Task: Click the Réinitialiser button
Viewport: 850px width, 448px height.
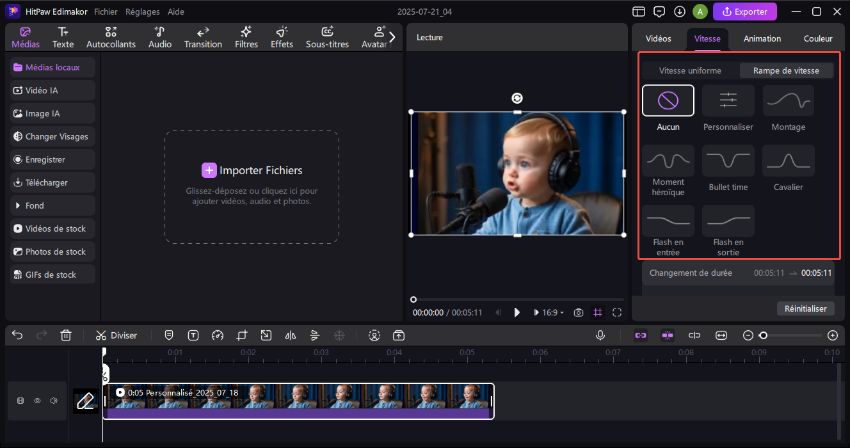Action: pos(805,308)
